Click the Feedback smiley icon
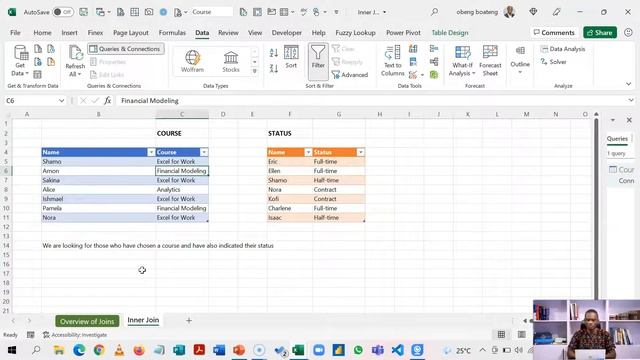This screenshot has height=360, width=640. coord(628,33)
